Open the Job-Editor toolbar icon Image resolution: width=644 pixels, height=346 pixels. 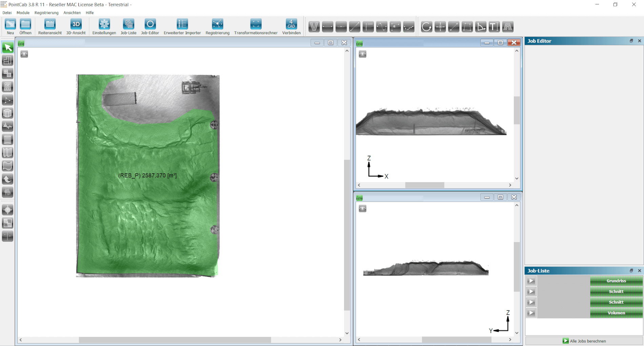click(x=150, y=24)
